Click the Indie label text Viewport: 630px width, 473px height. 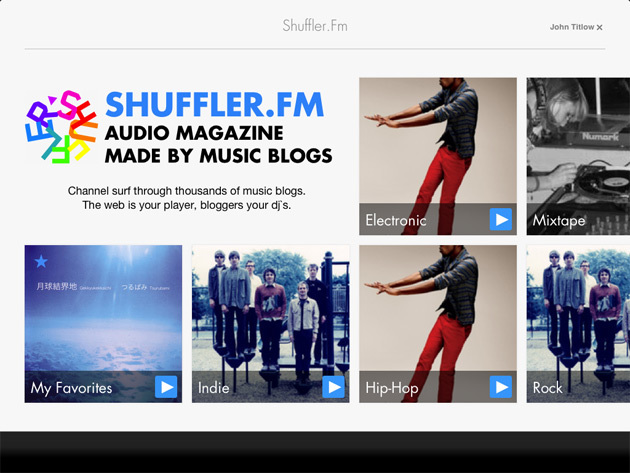click(x=213, y=388)
